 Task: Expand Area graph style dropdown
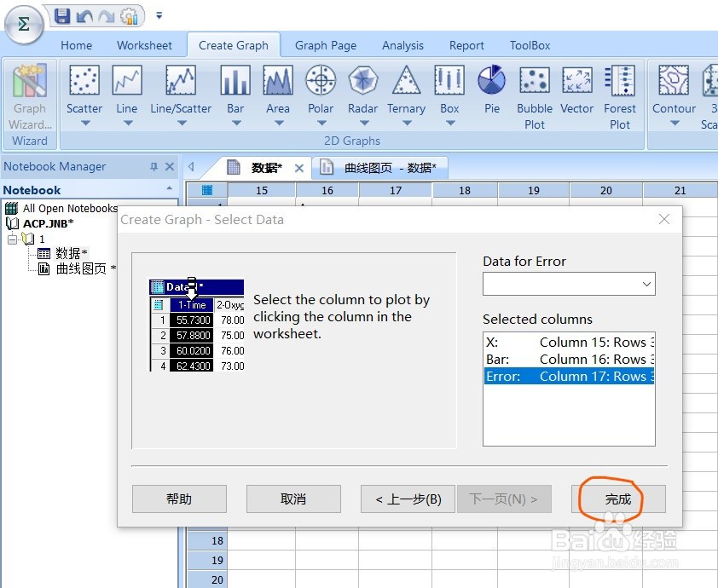(279, 123)
